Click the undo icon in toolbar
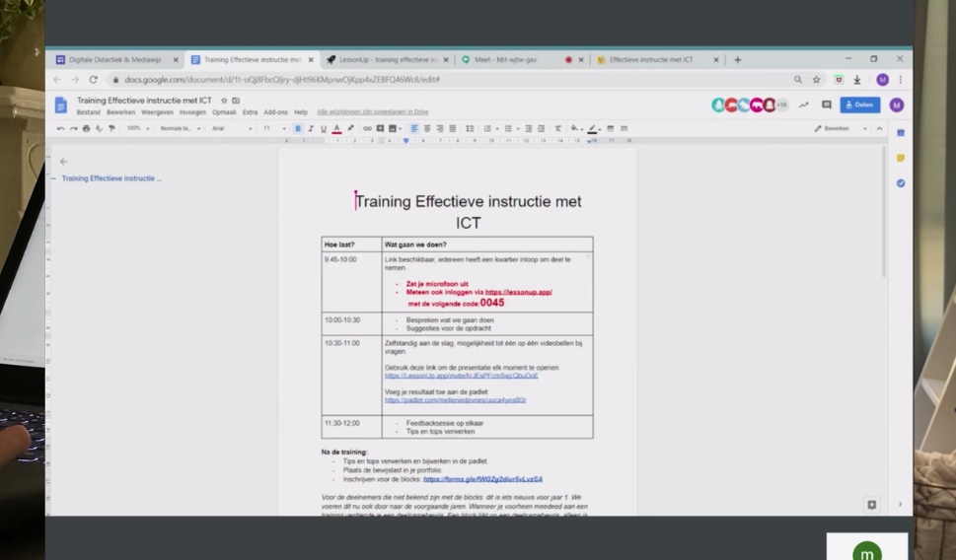The height and width of the screenshot is (560, 956). [60, 128]
